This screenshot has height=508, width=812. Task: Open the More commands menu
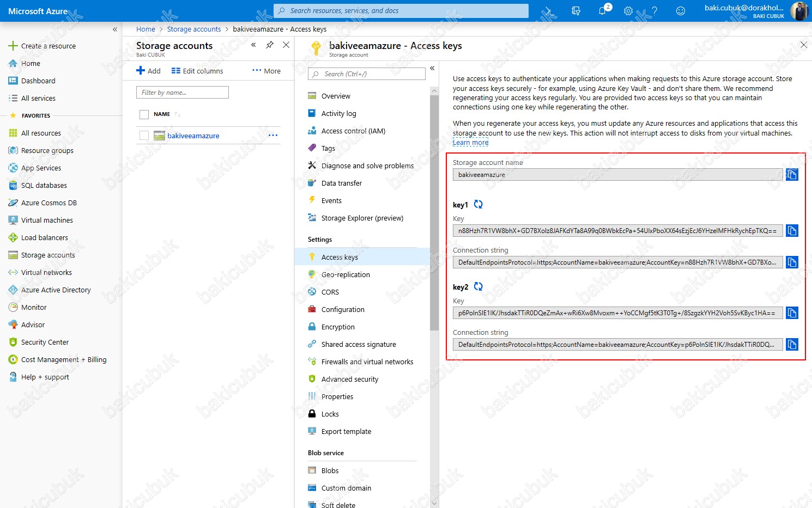266,71
